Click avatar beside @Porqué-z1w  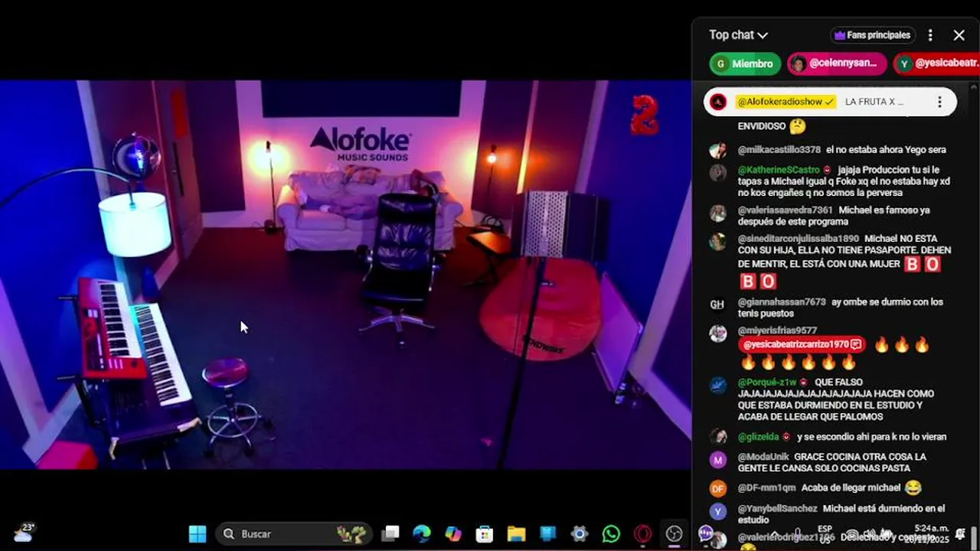tap(717, 385)
